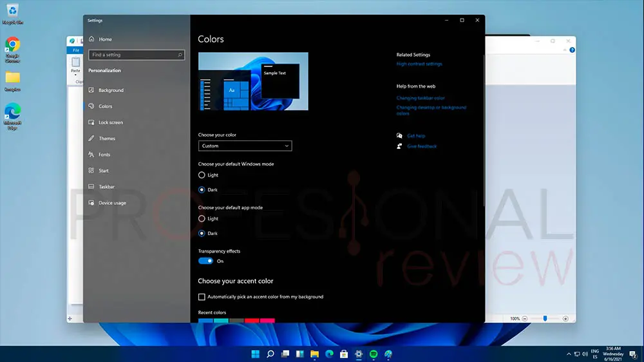The image size is (644, 362).
Task: Open the Windows Start button
Action: click(256, 354)
